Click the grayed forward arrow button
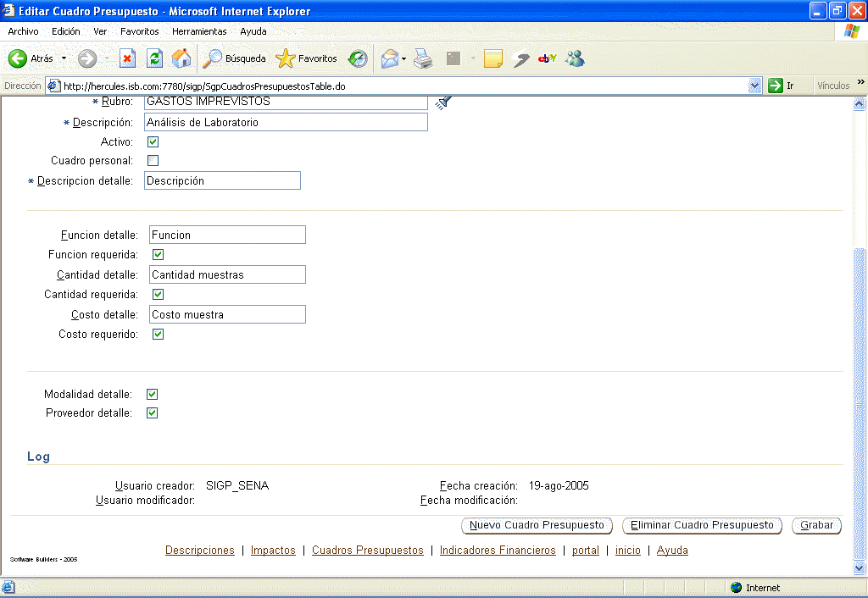This screenshot has height=598, width=868. (87, 58)
